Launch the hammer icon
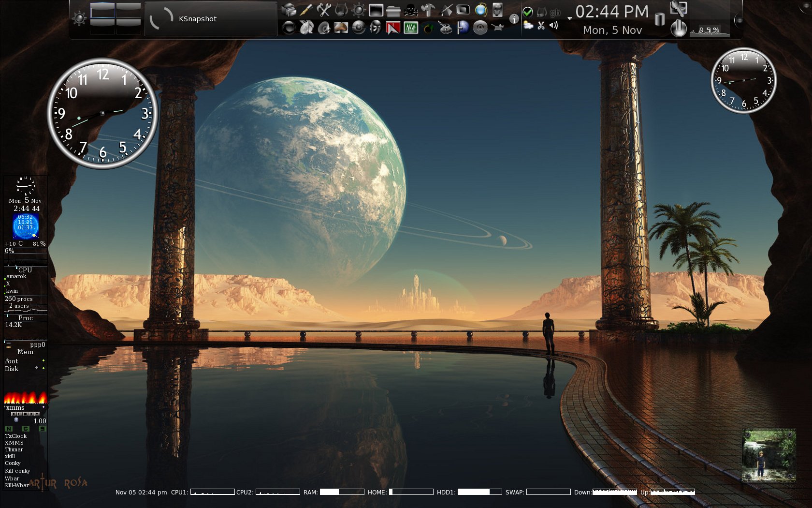Screen dimensions: 812x508 [428, 10]
